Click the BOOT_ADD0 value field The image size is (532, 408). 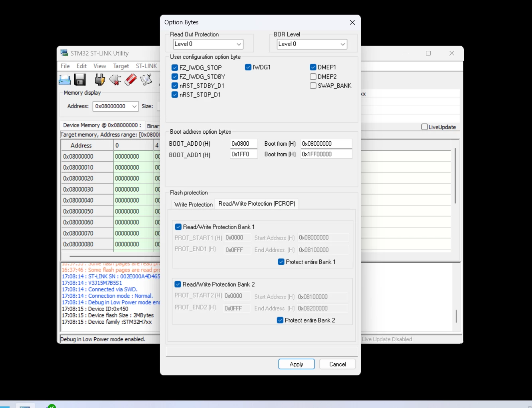tap(244, 144)
